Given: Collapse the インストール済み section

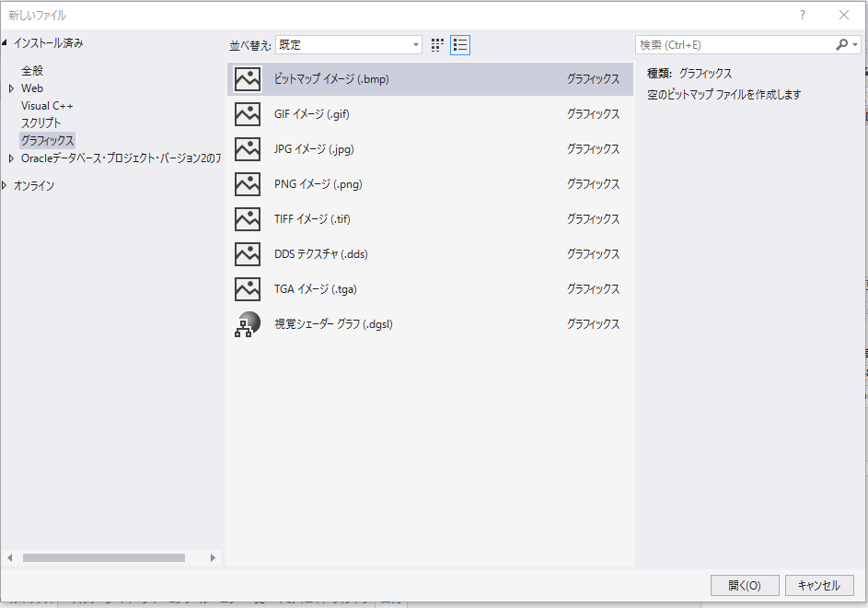Looking at the screenshot, I should (6, 43).
